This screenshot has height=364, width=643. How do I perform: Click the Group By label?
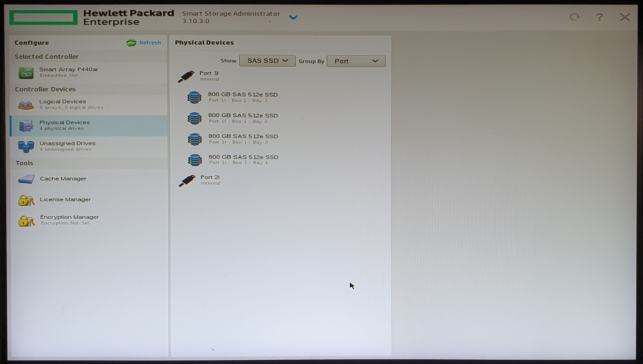[x=312, y=61]
